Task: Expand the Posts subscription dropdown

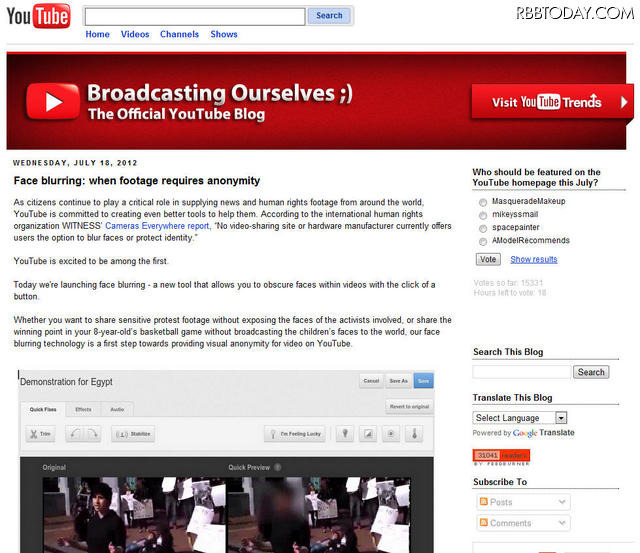Action: [x=523, y=502]
